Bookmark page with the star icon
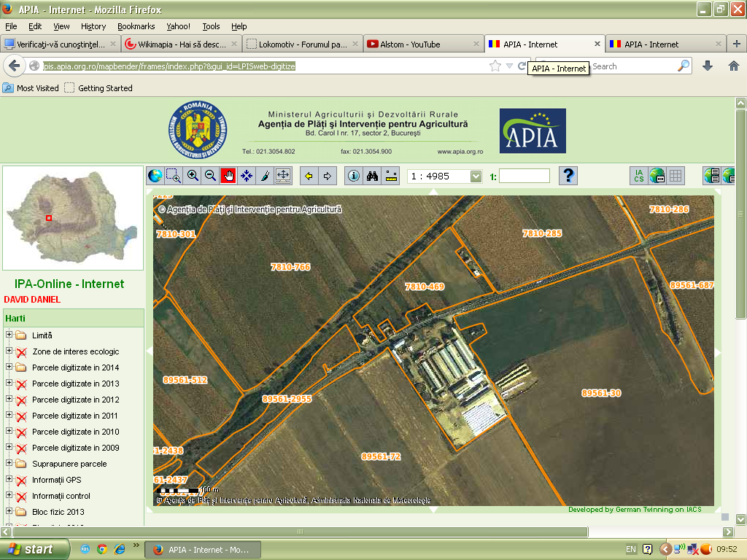This screenshot has width=747, height=560. [x=495, y=66]
